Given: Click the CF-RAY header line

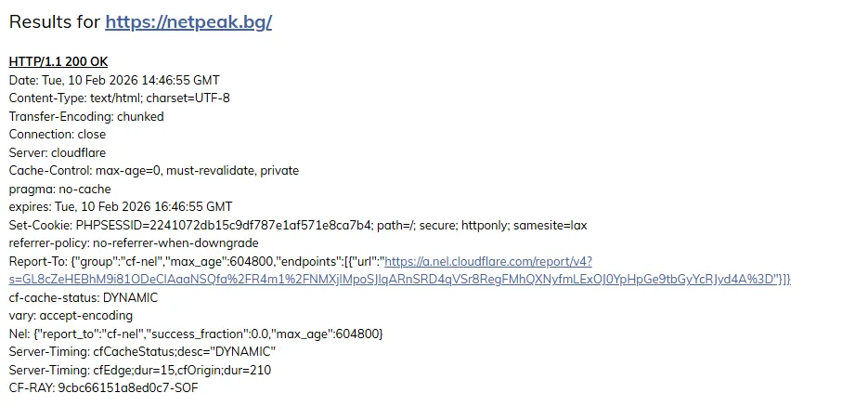Looking at the screenshot, I should pos(103,387).
